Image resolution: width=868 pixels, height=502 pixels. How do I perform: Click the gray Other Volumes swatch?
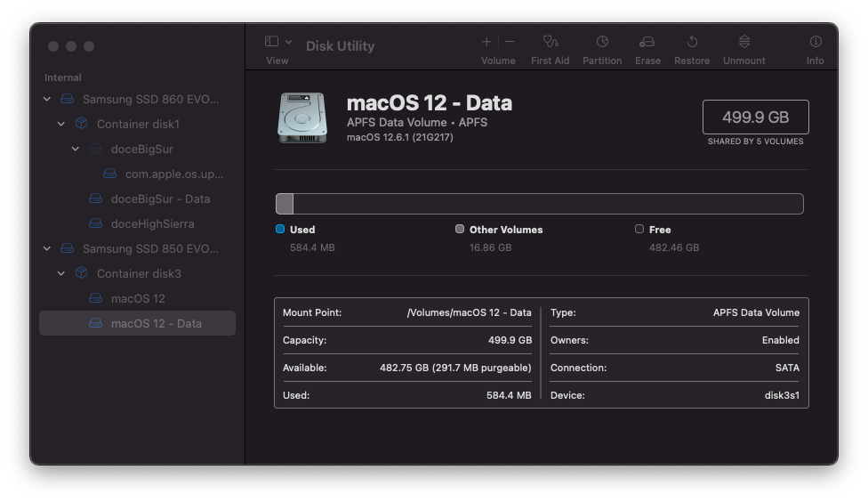[460, 229]
